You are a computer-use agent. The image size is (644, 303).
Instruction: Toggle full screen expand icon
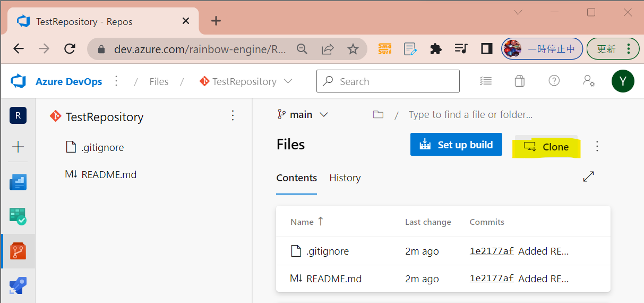(x=588, y=177)
